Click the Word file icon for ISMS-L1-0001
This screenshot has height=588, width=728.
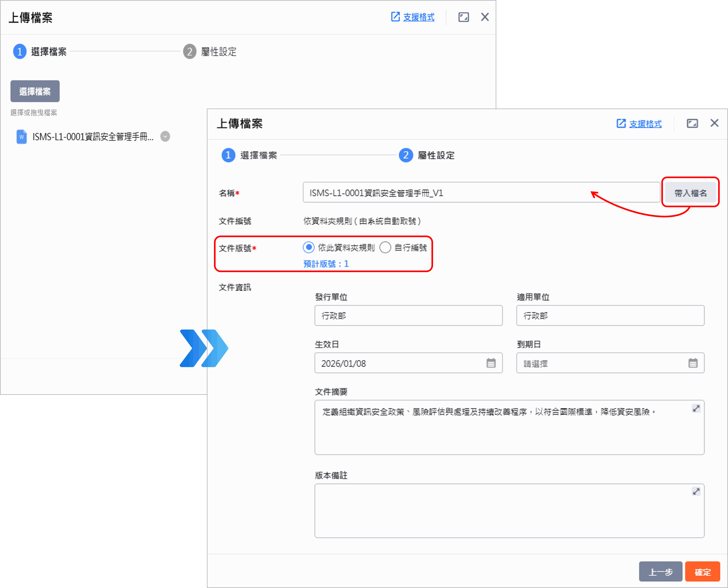(x=22, y=137)
